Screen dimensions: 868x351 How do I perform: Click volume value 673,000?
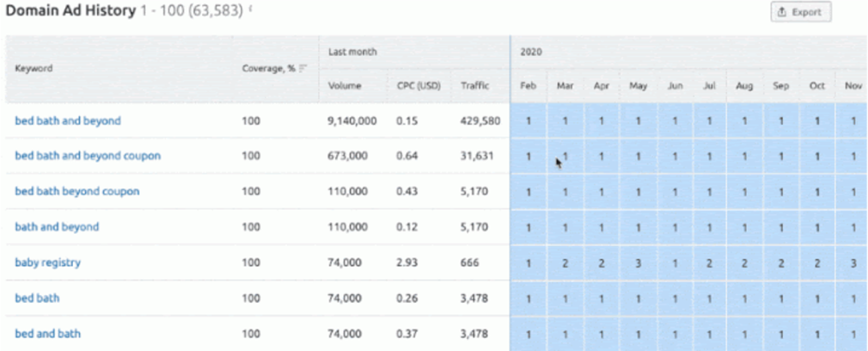348,156
